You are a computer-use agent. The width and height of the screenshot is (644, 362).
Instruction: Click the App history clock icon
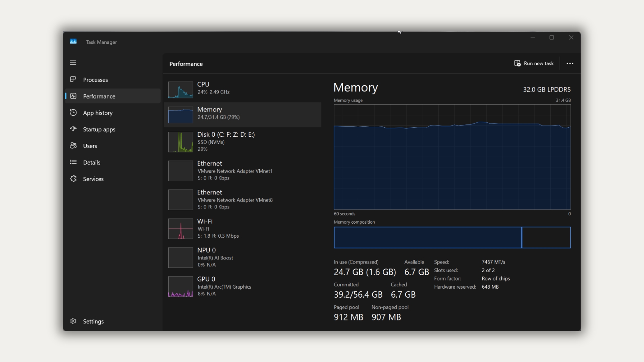(73, 113)
